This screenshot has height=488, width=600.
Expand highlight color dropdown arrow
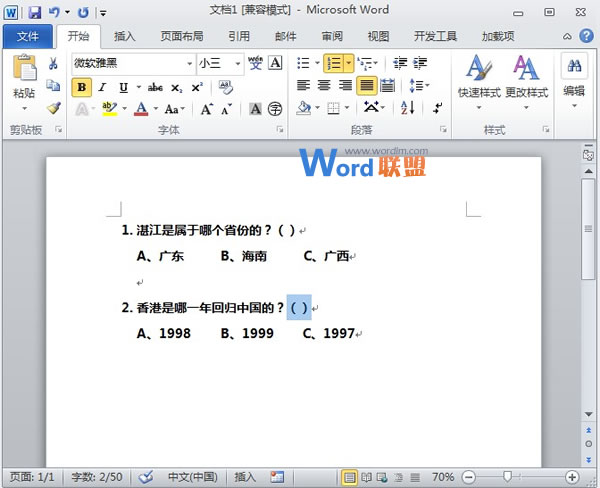(125, 109)
